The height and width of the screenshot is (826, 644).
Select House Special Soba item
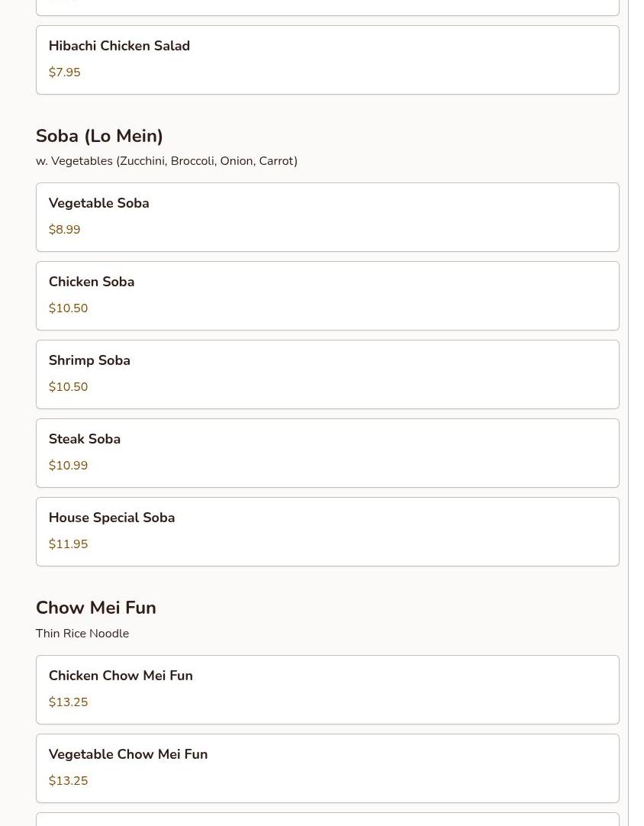point(111,518)
